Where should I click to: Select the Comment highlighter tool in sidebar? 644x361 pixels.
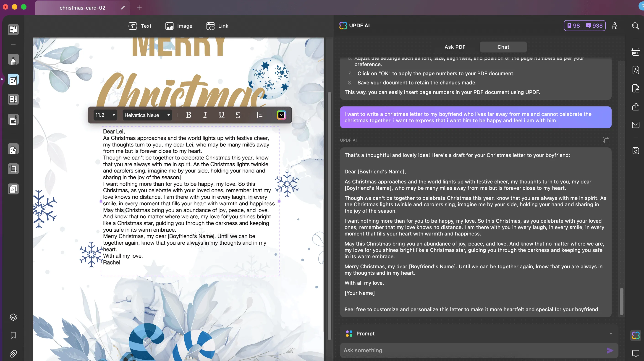coord(13,60)
